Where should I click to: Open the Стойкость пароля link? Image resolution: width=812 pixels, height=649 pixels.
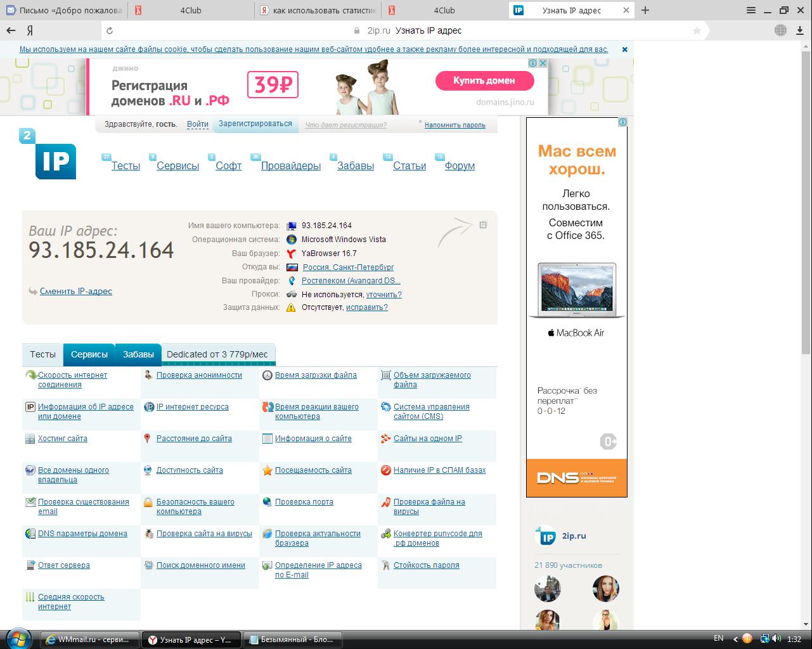click(x=427, y=565)
